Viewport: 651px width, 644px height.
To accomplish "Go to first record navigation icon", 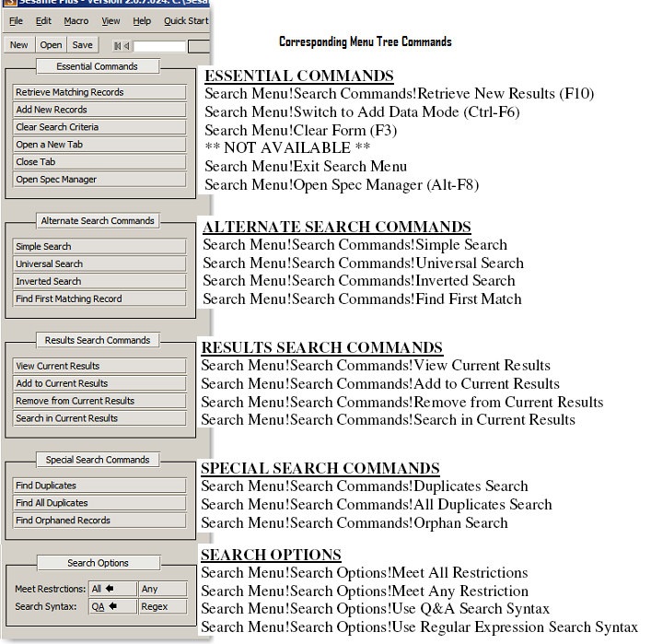I will tap(118, 46).
